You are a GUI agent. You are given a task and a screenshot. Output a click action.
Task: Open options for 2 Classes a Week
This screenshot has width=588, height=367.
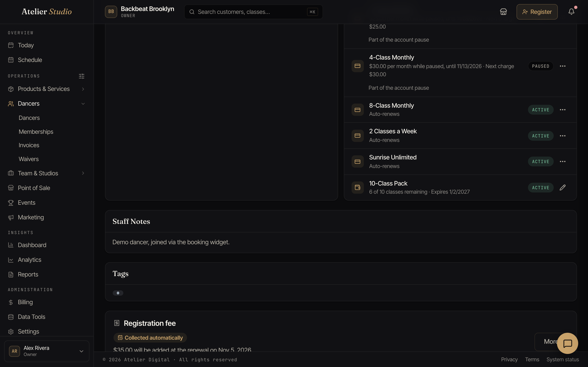coord(562,136)
